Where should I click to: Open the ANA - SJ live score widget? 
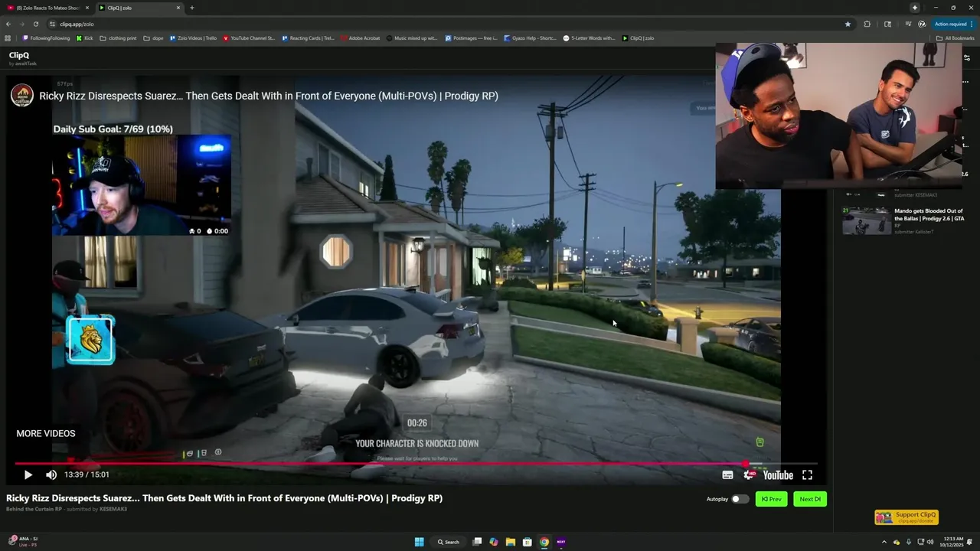21,542
